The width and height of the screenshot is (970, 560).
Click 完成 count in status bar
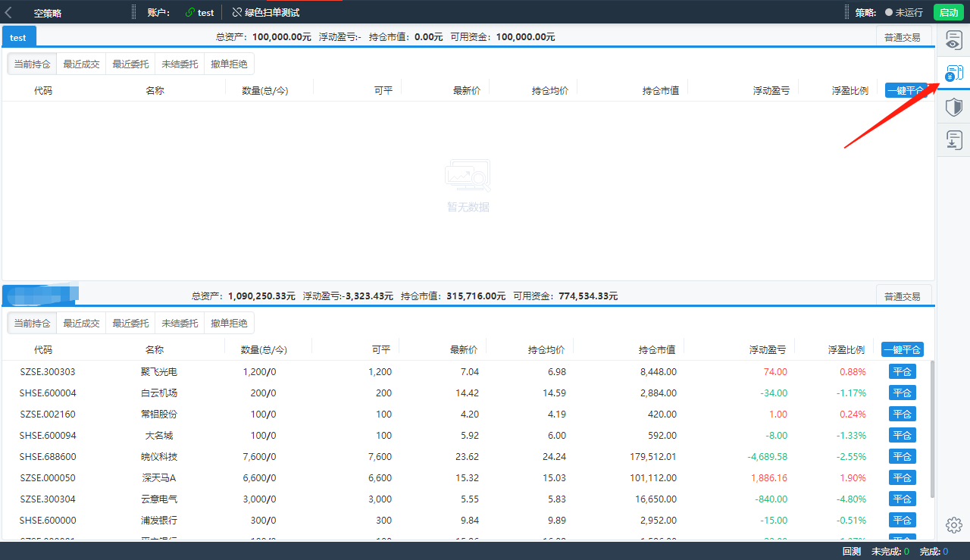pyautogui.click(x=934, y=552)
